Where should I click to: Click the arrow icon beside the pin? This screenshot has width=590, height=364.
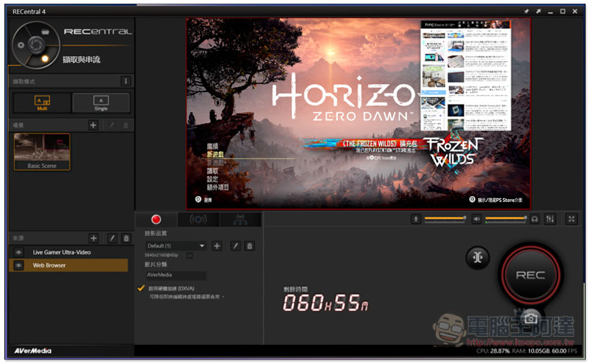[538, 11]
